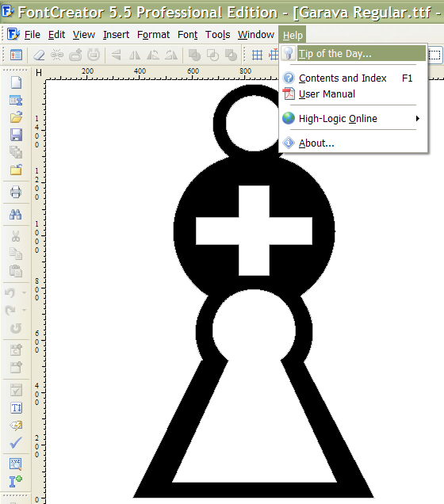Screen dimensions: 444x504
Task: Close the open Help menu
Action: pos(293,35)
